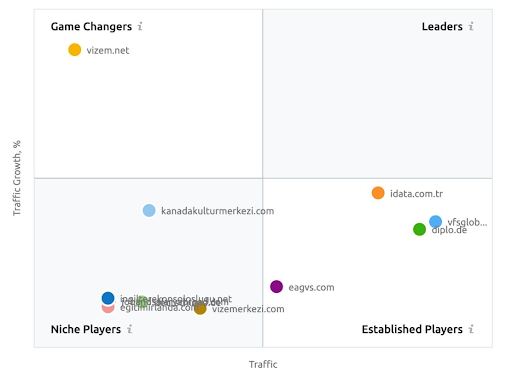This screenshot has height=373, width=512.
Task: Click the Traffic Growth axis label
Action: pos(17,178)
